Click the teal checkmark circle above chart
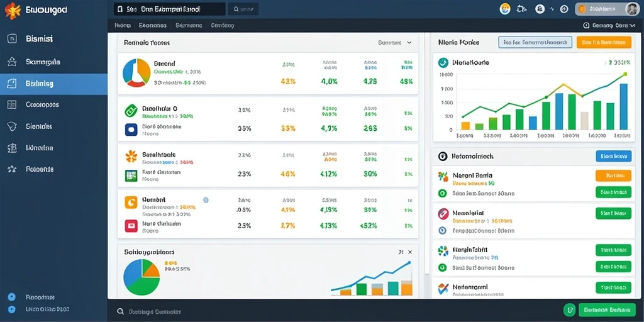The width and height of the screenshot is (644, 322). [x=443, y=62]
